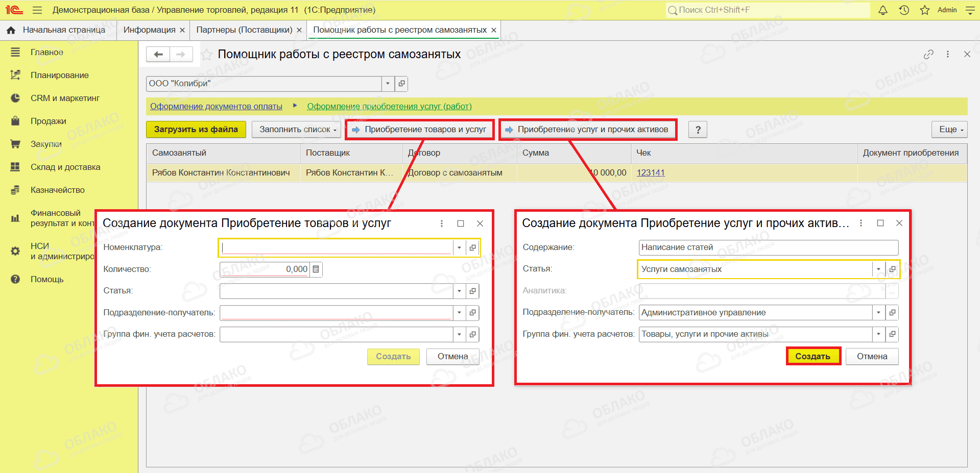Open favorites star in title bar
Image resolution: width=980 pixels, height=473 pixels.
pos(925,10)
